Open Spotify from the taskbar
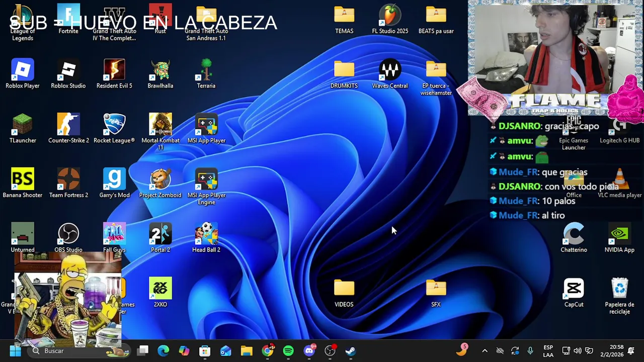644x362 pixels. click(x=288, y=351)
